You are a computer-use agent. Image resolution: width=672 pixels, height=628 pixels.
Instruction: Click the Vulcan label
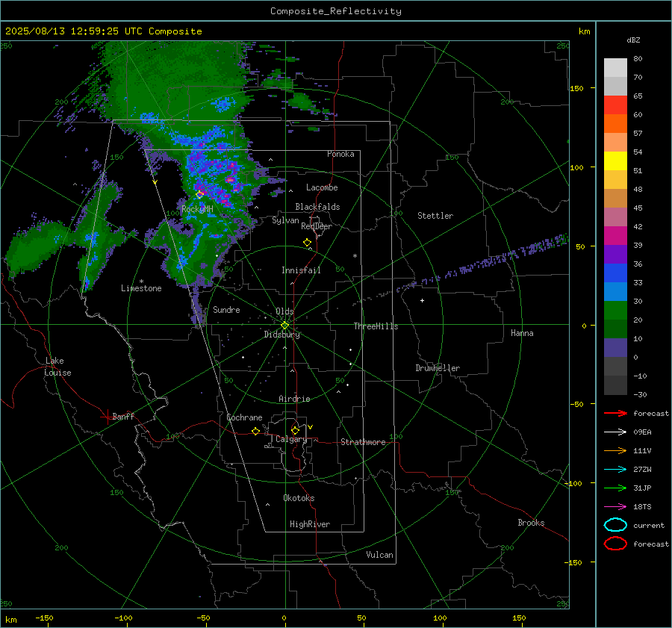click(380, 555)
